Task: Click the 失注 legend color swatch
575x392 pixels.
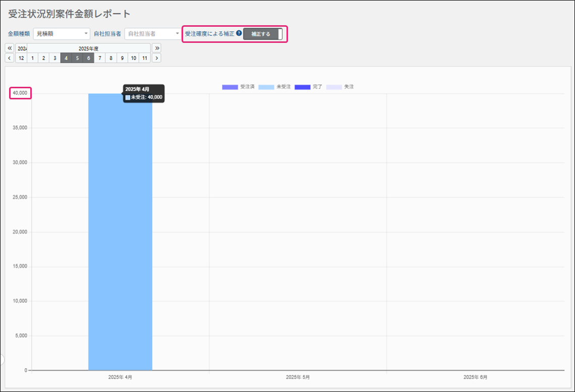Action: click(334, 87)
